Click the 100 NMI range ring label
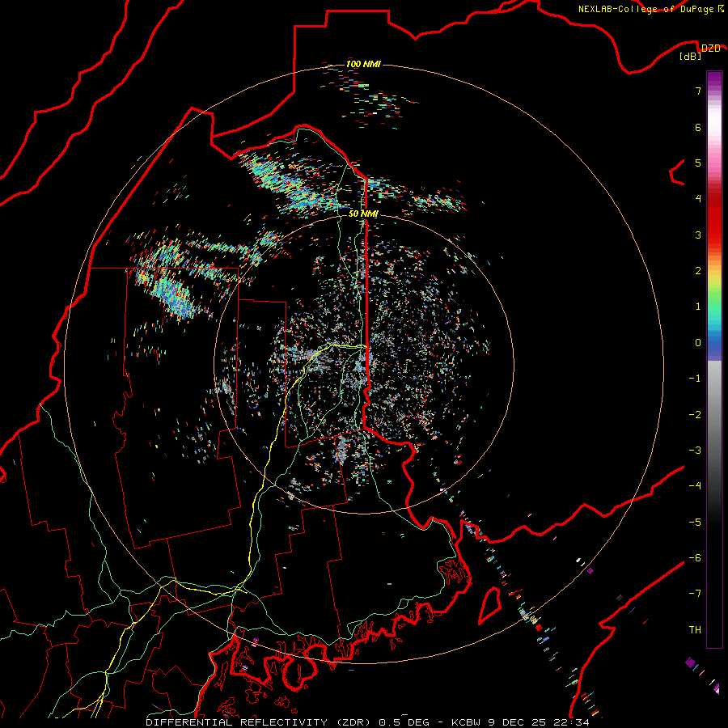Image resolution: width=728 pixels, height=728 pixels. pos(363,64)
